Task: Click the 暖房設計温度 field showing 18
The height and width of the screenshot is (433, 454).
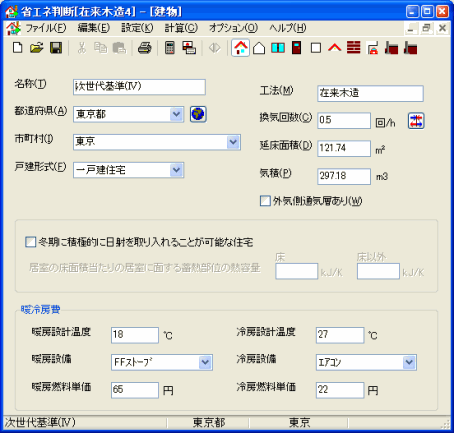Action: [135, 335]
